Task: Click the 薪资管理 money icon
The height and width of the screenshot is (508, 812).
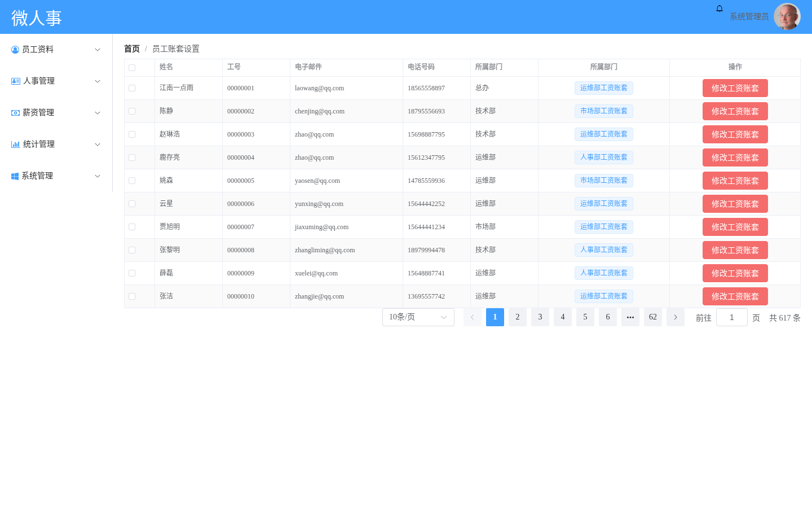Action: [x=16, y=113]
